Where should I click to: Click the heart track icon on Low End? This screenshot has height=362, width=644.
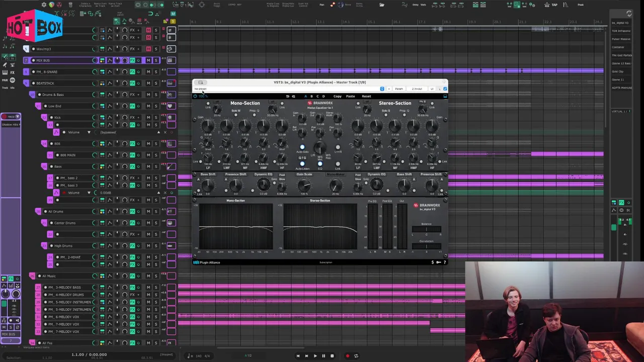[x=171, y=106]
